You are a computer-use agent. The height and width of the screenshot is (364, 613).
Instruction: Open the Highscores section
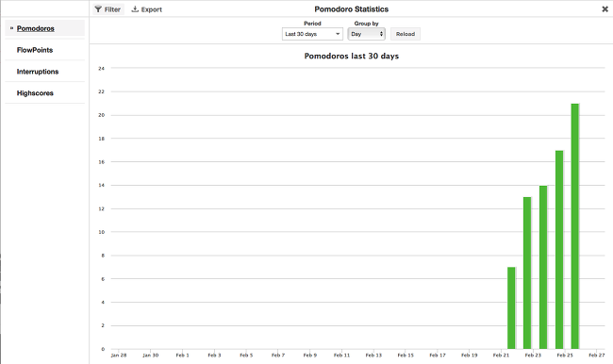tap(45, 92)
